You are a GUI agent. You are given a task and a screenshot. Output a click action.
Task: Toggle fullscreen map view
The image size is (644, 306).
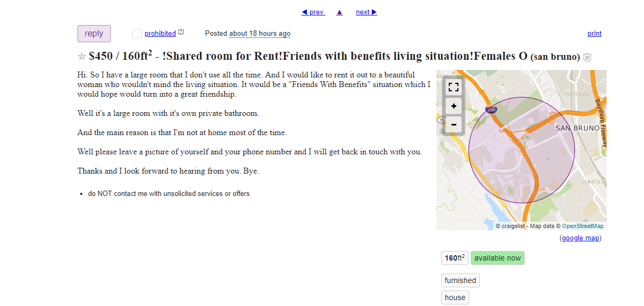454,88
